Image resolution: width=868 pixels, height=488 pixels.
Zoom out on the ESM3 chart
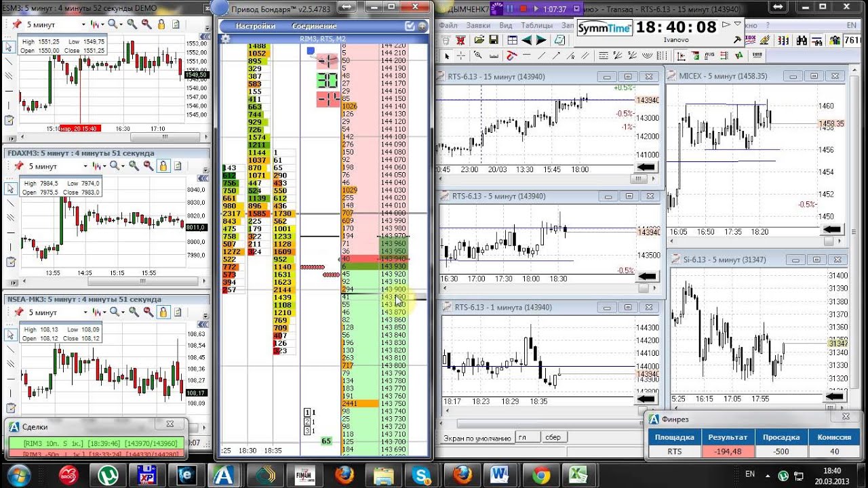click(146, 24)
